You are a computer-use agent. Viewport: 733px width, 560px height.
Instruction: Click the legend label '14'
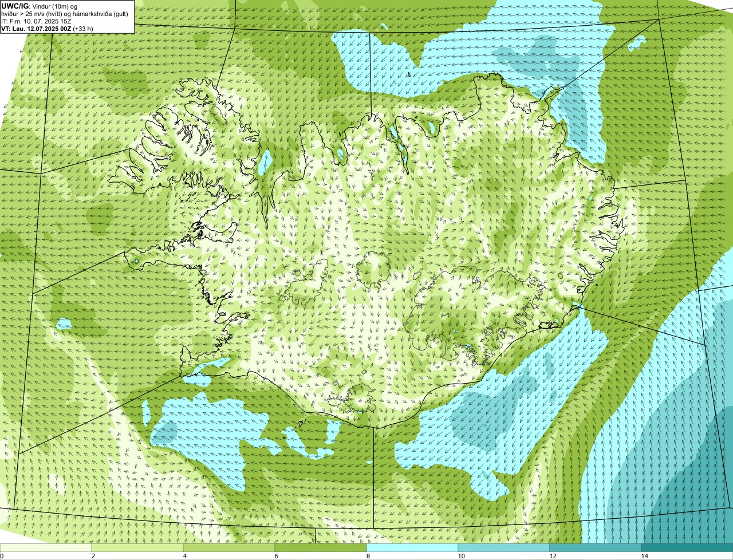coord(644,556)
